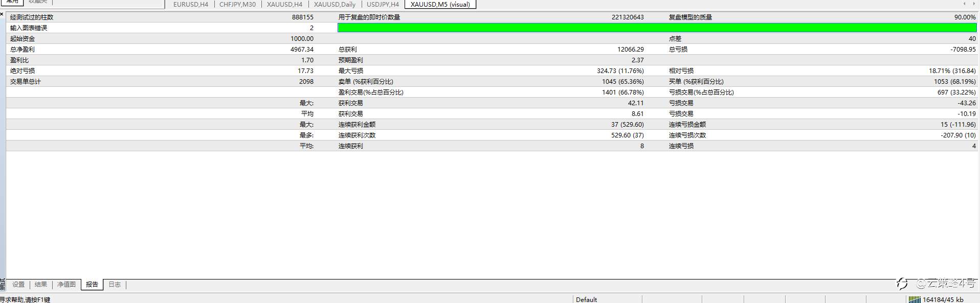Screen dimensions: 980x303
Task: Click the 总净盈利 label
Action: click(x=23, y=49)
